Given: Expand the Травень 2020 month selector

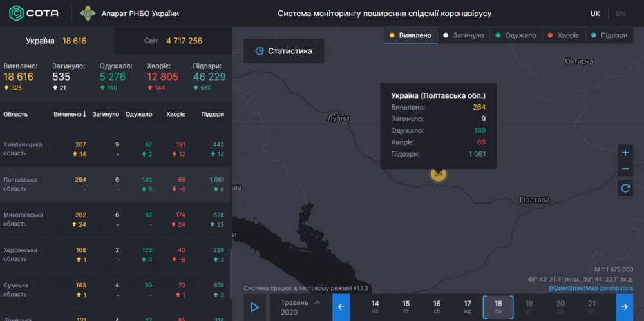Looking at the screenshot, I should point(301,307).
